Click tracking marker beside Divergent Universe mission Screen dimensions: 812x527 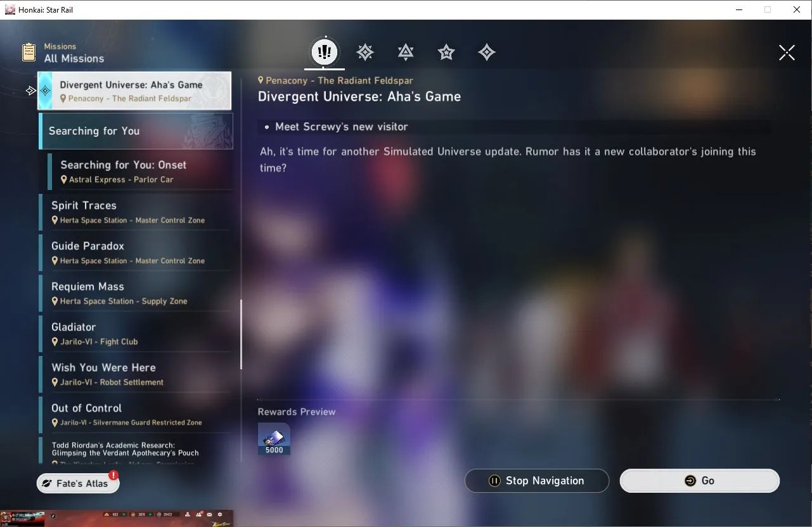point(30,91)
